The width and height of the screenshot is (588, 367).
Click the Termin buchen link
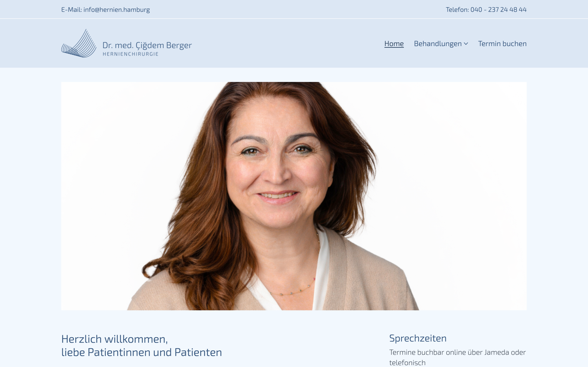(502, 44)
